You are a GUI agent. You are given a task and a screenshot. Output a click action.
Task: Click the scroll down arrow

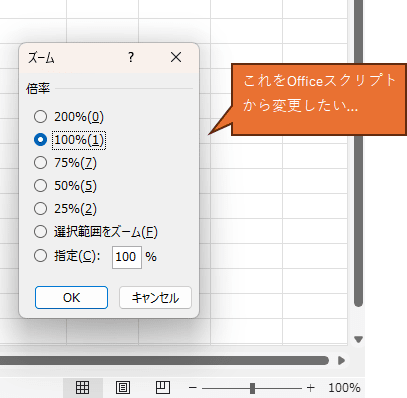358,340
